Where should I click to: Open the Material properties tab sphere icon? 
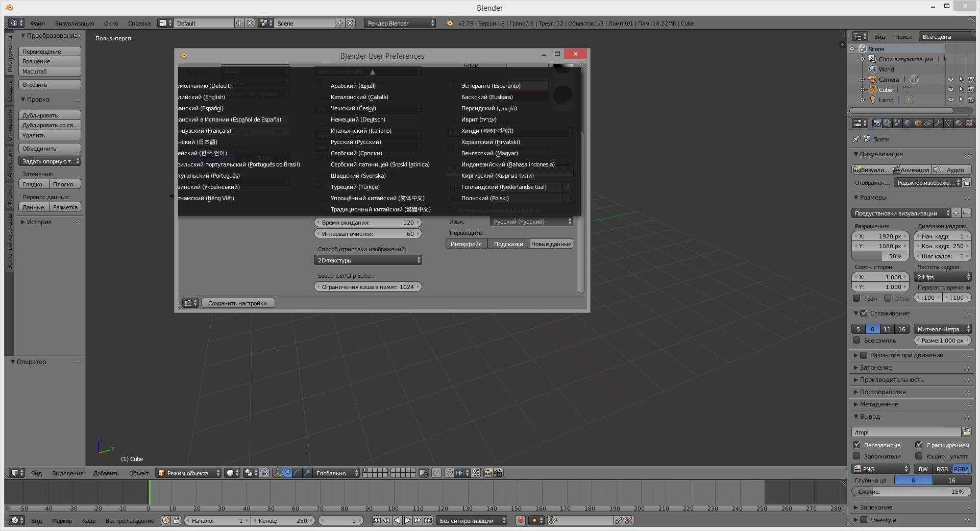[959, 123]
